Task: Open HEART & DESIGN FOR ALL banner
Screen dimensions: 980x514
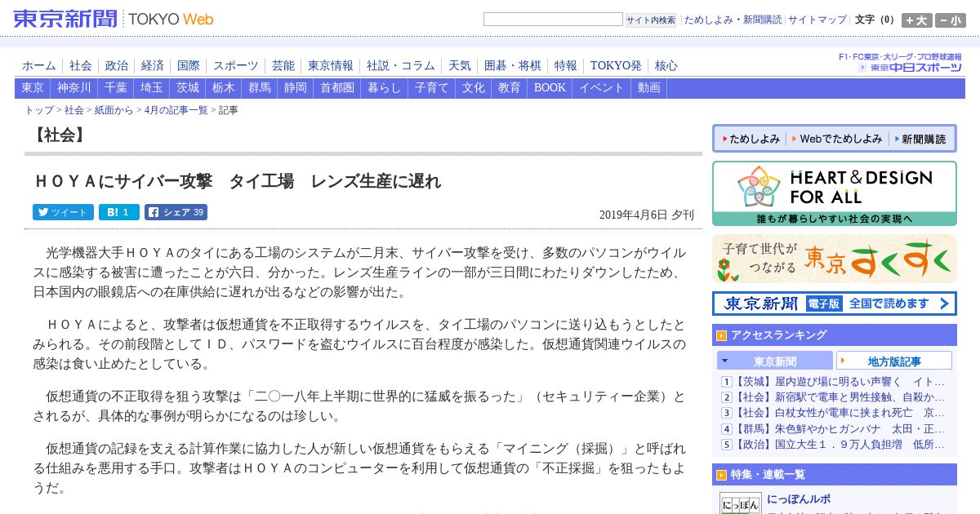Action: pyautogui.click(x=835, y=193)
